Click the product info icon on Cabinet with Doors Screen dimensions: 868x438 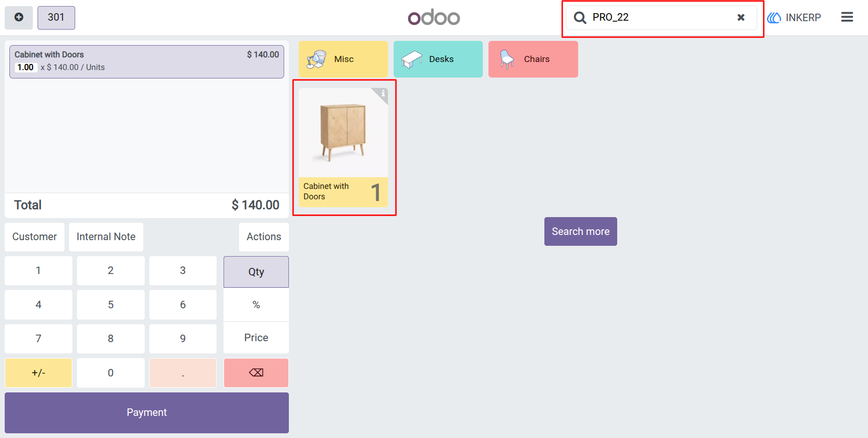point(383,93)
